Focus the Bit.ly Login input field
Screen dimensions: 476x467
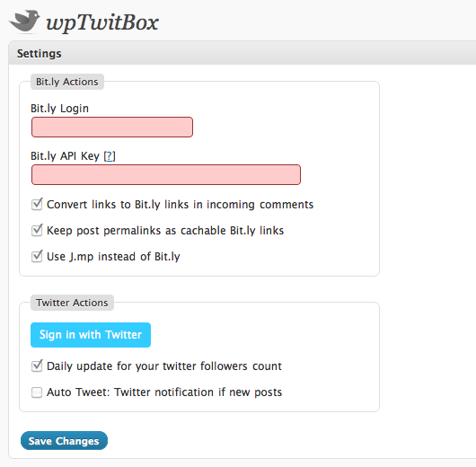tap(112, 127)
